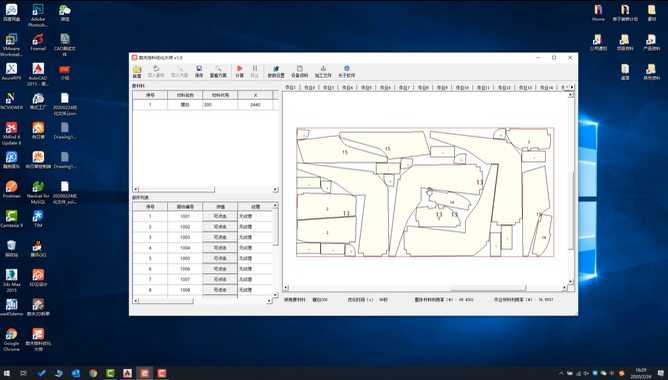Open Navicat for MySQL desktop shortcut

click(38, 193)
